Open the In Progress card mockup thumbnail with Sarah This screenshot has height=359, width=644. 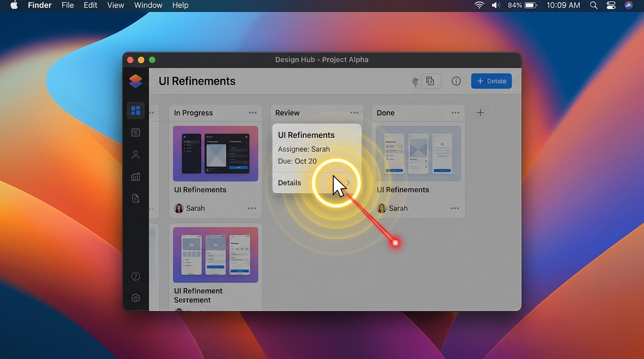216,153
